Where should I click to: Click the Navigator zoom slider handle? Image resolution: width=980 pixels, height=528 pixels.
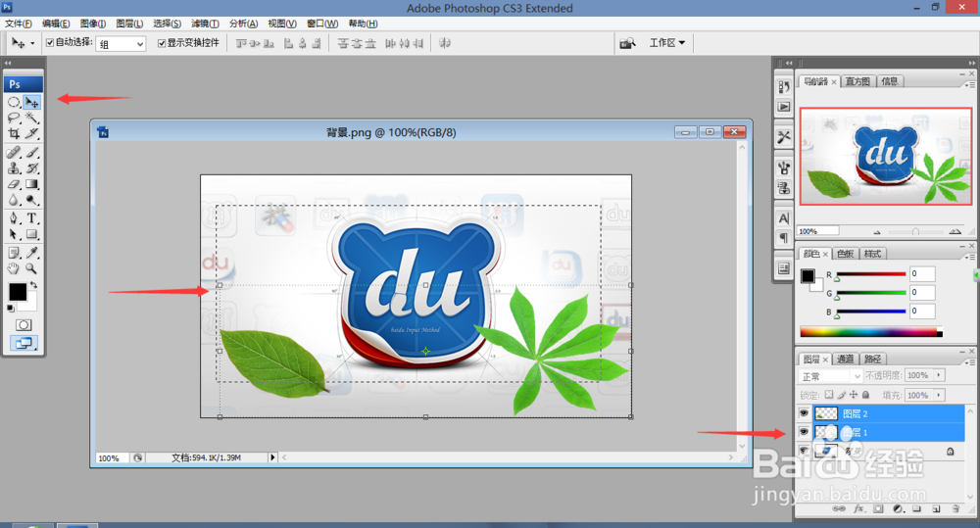tap(915, 232)
